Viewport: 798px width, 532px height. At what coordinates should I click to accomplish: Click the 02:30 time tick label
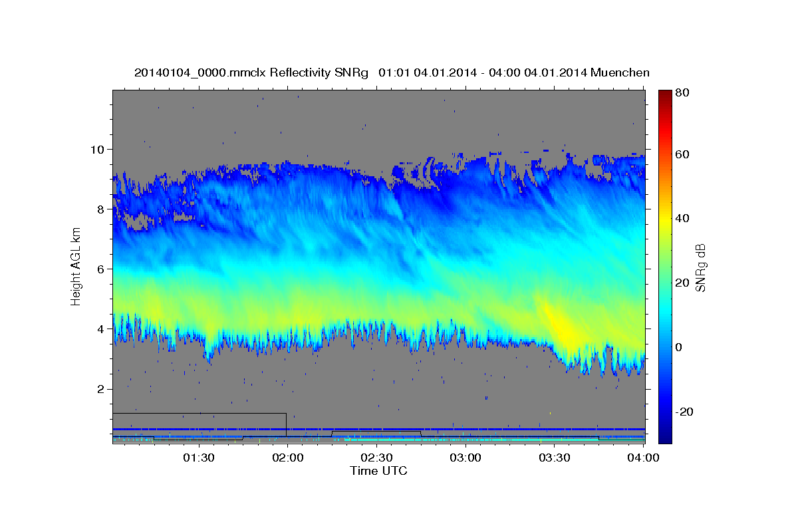[x=376, y=458]
